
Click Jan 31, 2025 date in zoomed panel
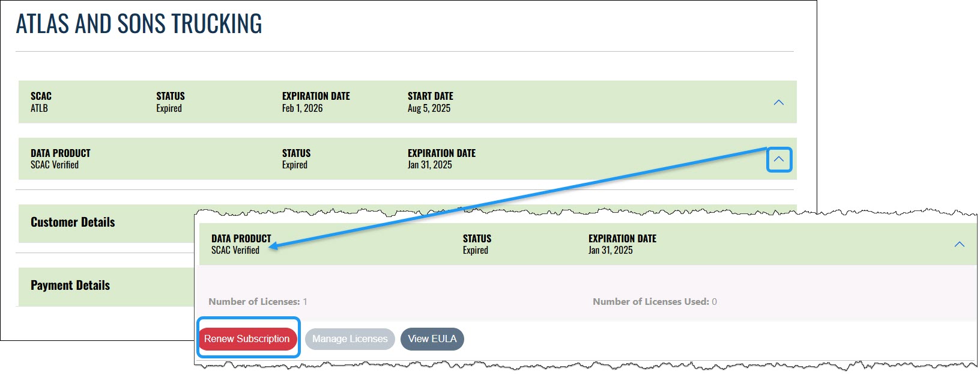tap(610, 251)
